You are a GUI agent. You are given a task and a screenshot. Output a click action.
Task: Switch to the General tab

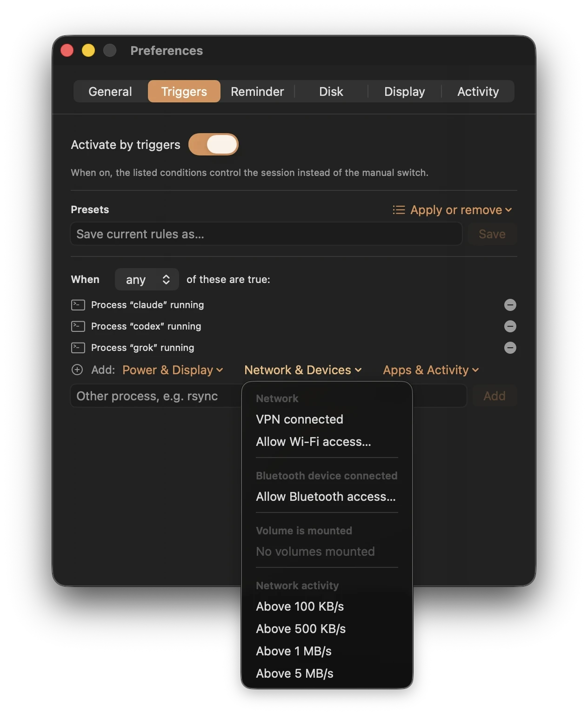coord(110,91)
